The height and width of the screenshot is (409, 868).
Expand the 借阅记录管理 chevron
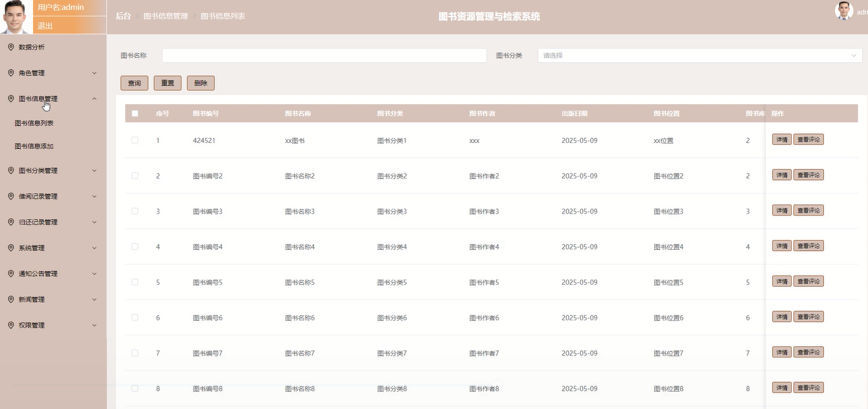coord(95,196)
